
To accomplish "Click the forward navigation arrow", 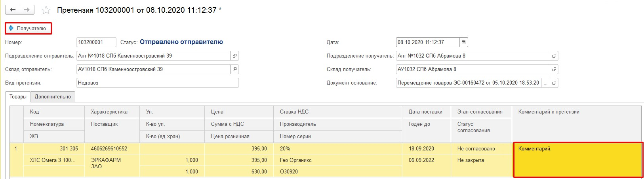I will (27, 10).
